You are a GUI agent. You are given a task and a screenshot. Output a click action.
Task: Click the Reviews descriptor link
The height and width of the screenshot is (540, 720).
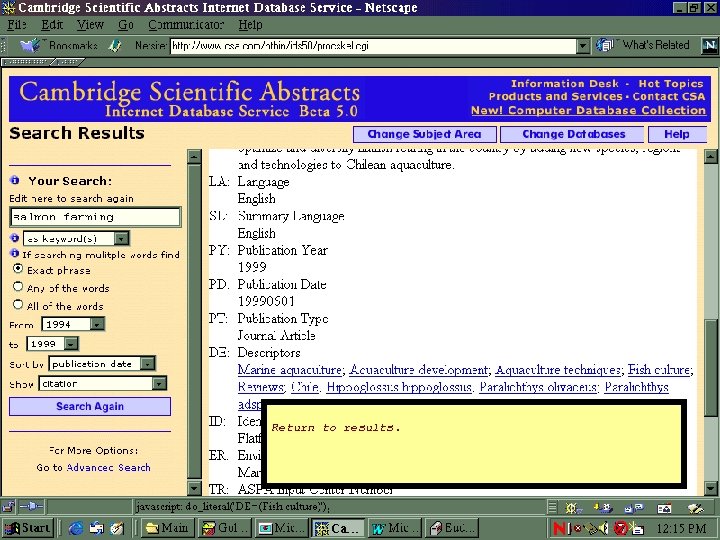tap(261, 387)
